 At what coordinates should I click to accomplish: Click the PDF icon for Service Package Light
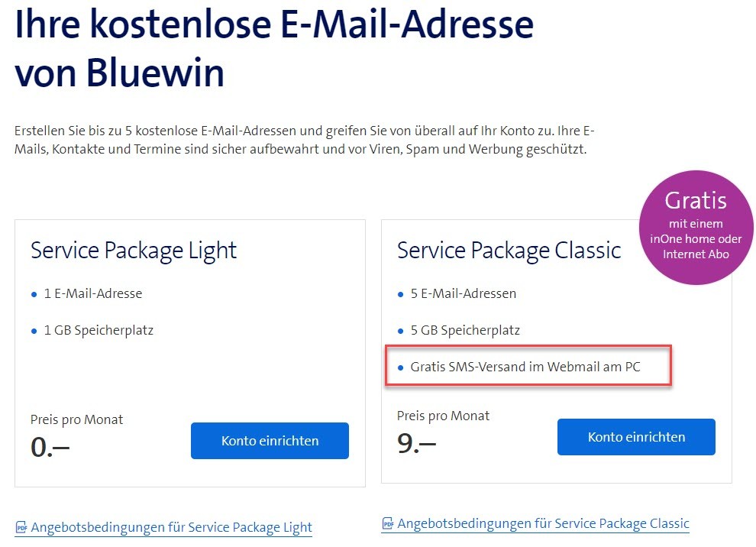pyautogui.click(x=21, y=527)
